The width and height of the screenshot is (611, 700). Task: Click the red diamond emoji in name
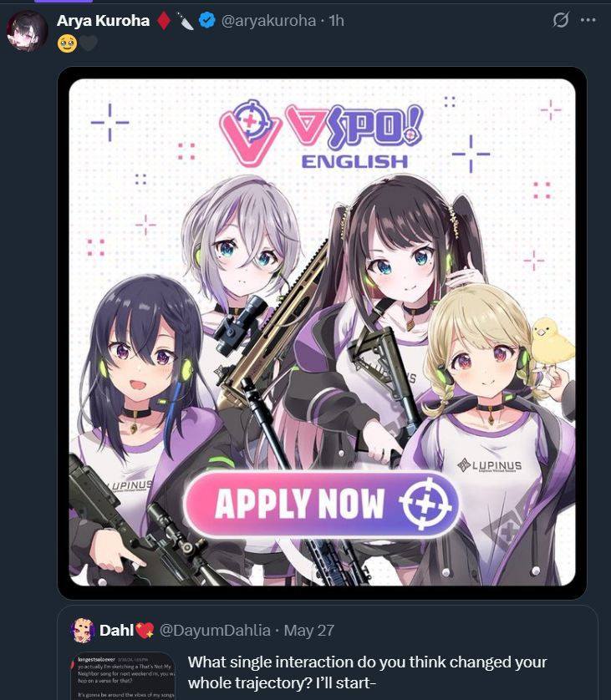tap(164, 21)
